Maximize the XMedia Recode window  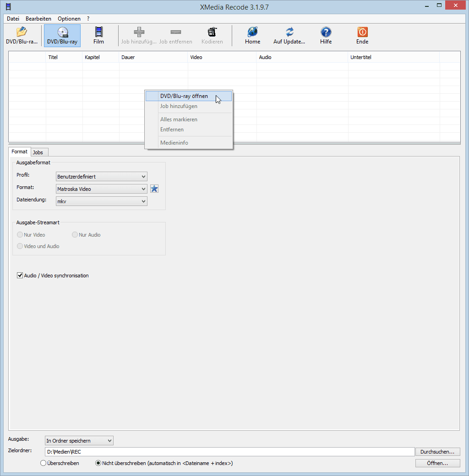pos(439,5)
